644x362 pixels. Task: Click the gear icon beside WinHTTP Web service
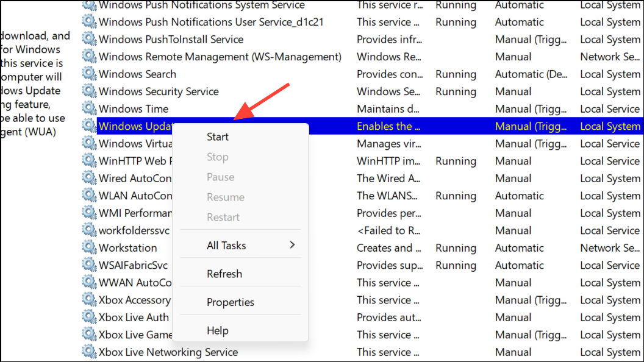tap(89, 160)
